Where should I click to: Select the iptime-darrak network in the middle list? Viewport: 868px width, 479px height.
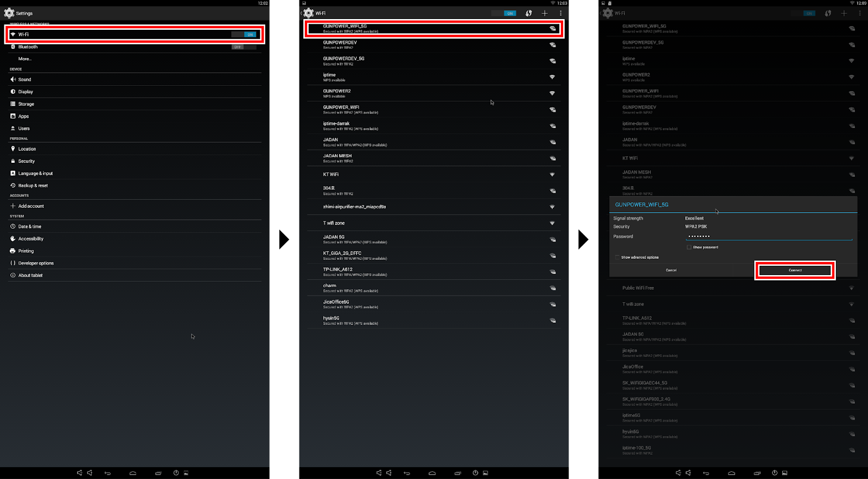(x=434, y=126)
